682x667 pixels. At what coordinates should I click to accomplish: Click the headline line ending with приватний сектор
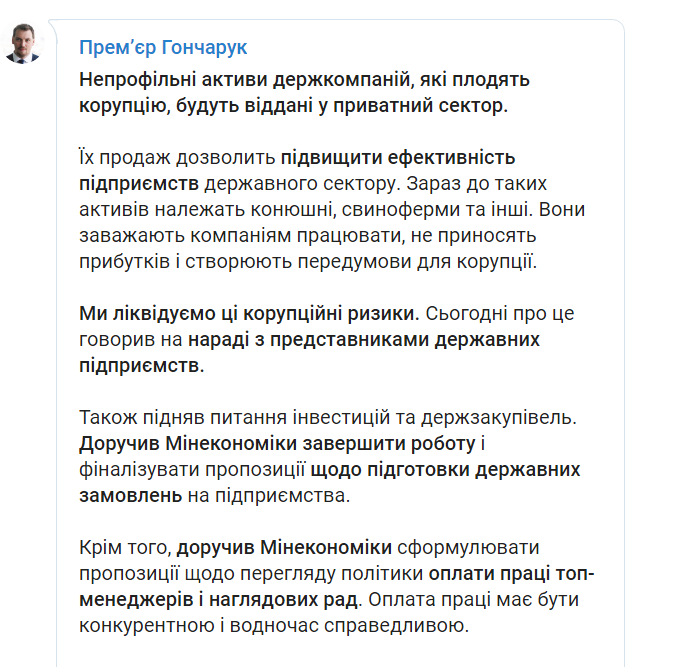[x=293, y=105]
